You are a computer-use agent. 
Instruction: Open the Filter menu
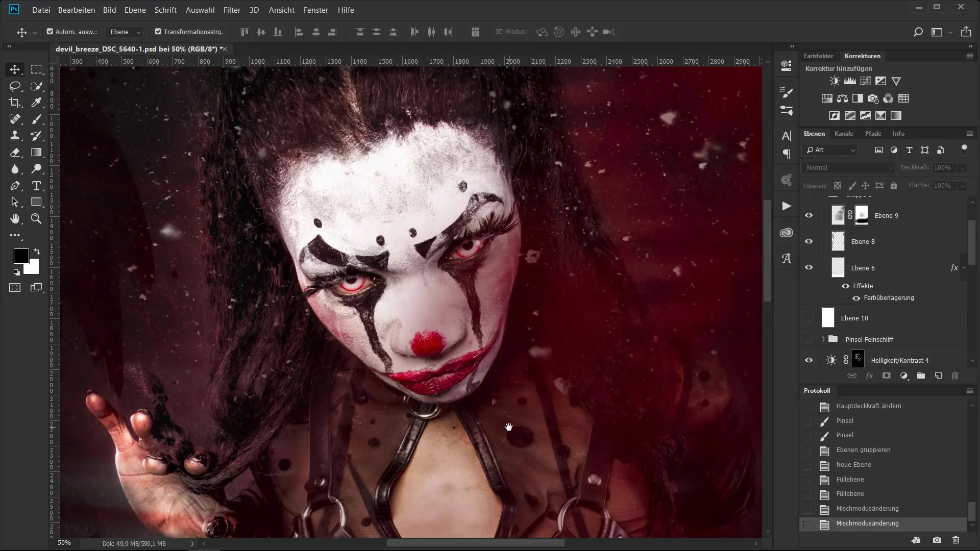click(232, 10)
